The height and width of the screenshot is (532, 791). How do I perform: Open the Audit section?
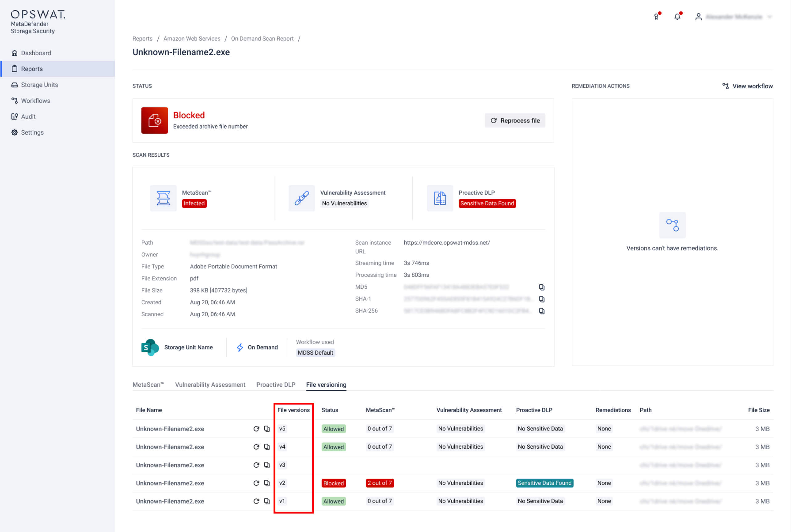point(29,116)
